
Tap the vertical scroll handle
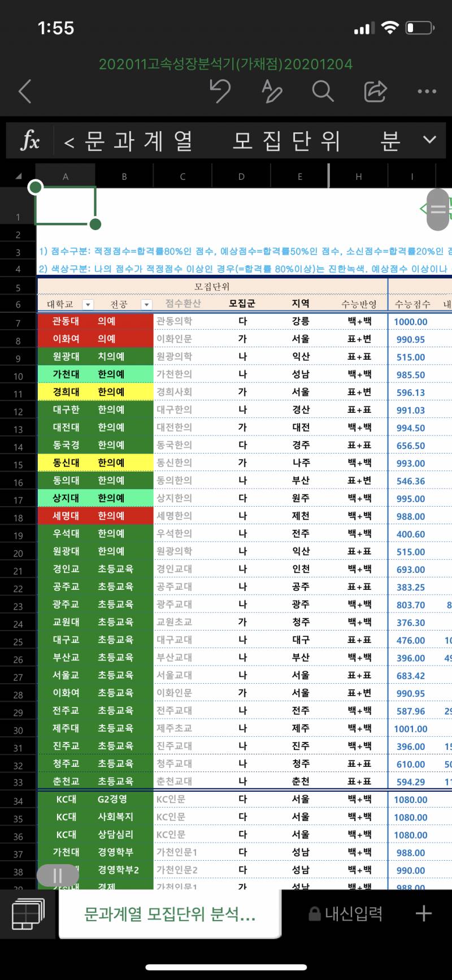coord(438,210)
